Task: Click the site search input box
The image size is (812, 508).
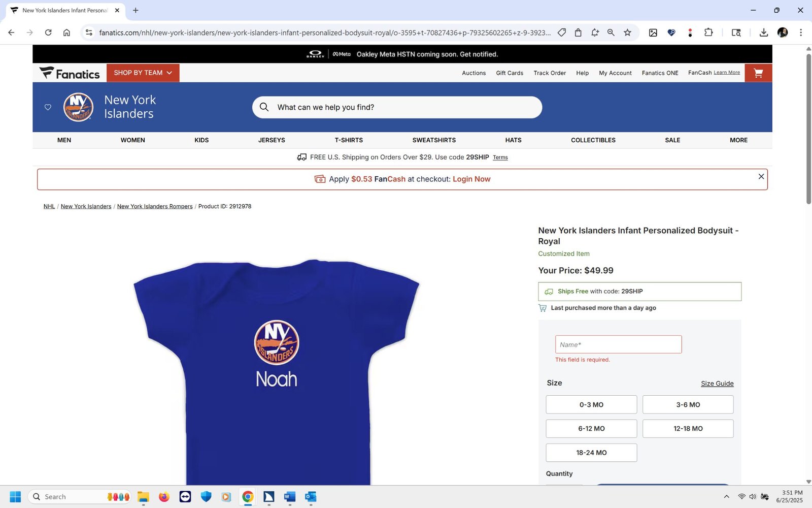Action: click(x=397, y=107)
